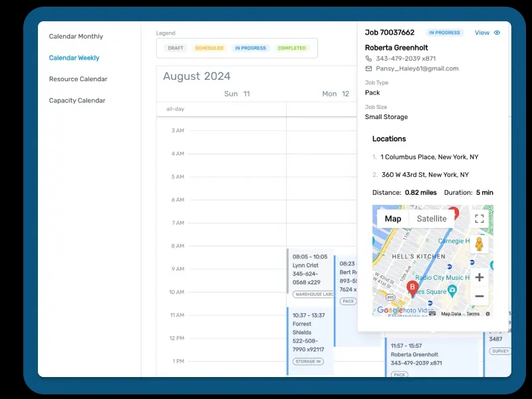Select the Mon 12 column header
Image resolution: width=532 pixels, height=399 pixels.
(x=336, y=94)
